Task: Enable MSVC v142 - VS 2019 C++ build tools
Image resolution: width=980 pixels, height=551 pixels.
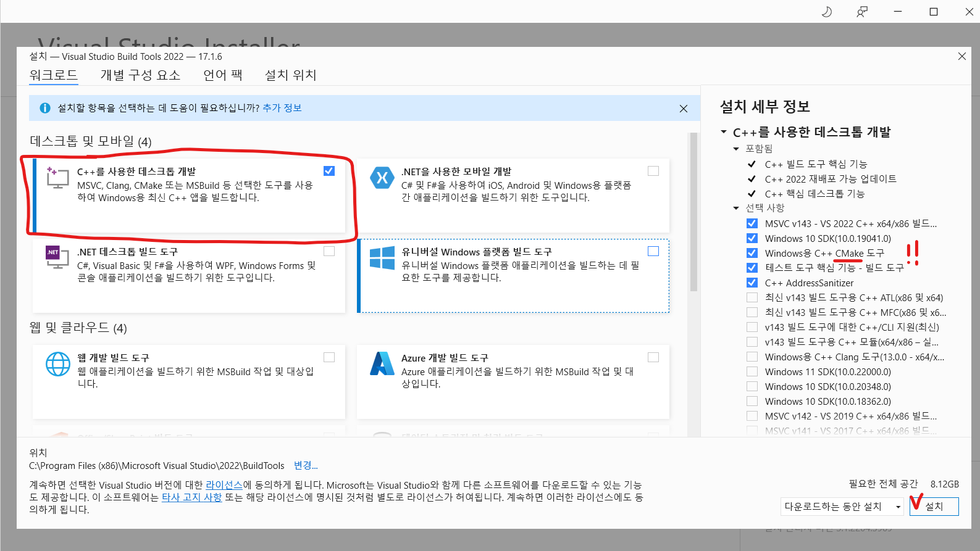Action: [752, 416]
